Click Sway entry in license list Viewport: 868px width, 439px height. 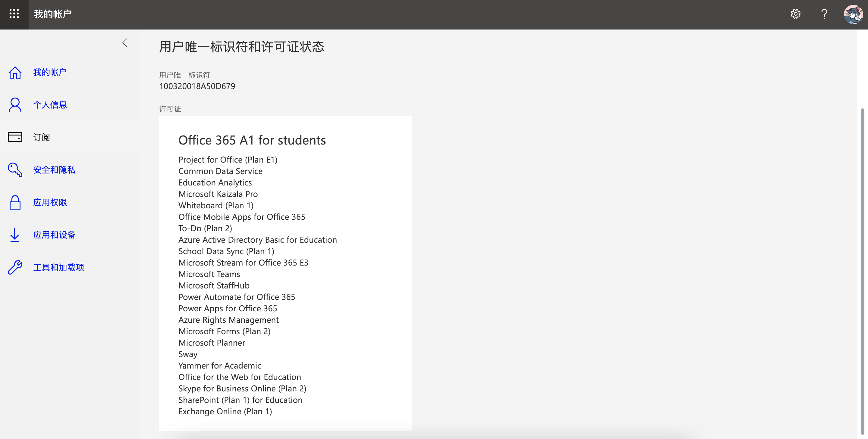click(x=188, y=354)
